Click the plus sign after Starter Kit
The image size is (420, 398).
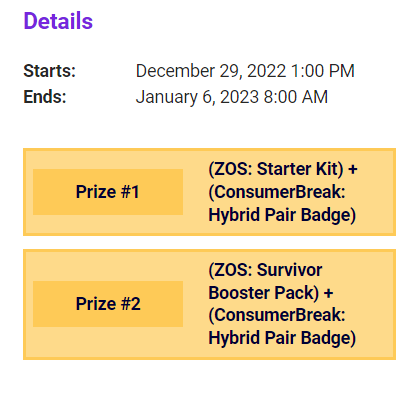tap(353, 169)
